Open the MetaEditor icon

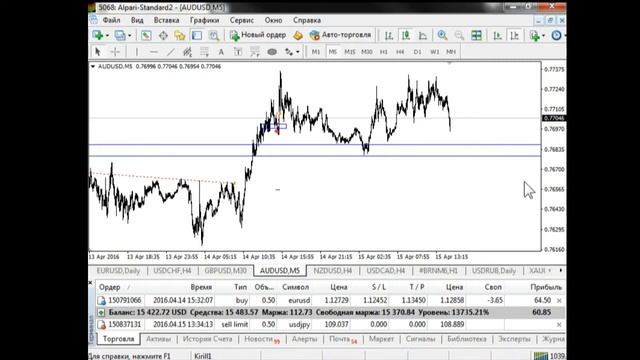click(298, 36)
